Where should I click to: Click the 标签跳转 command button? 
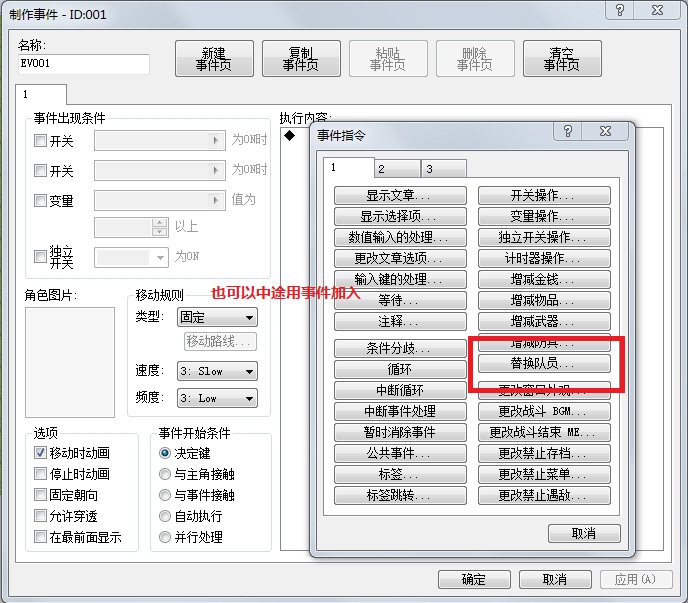400,495
